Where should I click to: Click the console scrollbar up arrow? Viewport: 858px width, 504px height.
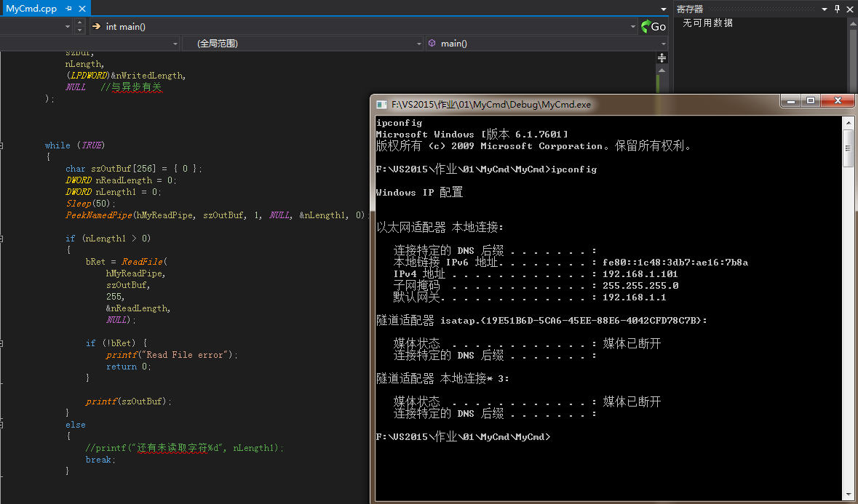(848, 122)
